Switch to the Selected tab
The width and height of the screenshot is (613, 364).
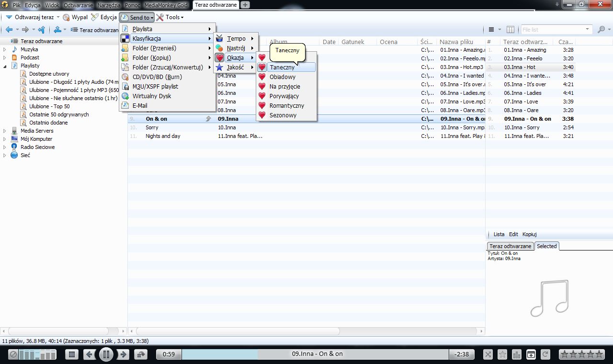[546, 246]
